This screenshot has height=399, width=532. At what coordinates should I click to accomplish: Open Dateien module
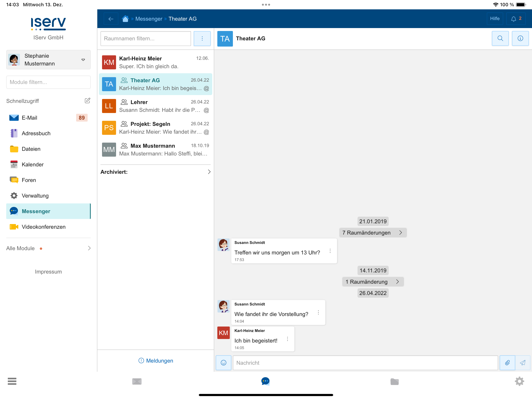48,149
